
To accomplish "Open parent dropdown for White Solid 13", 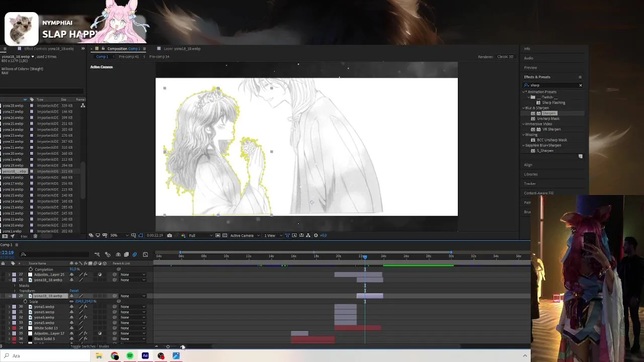I will click(133, 328).
